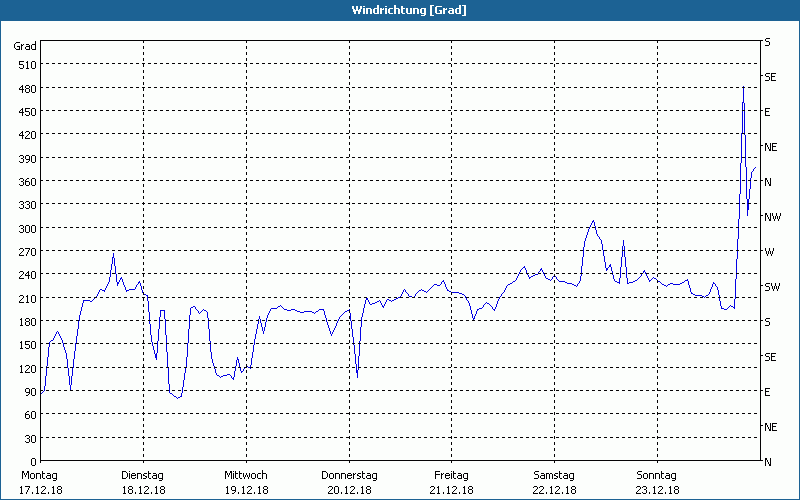This screenshot has height=500, width=800.
Task: Click the 'SW' compass label
Action: click(x=772, y=287)
